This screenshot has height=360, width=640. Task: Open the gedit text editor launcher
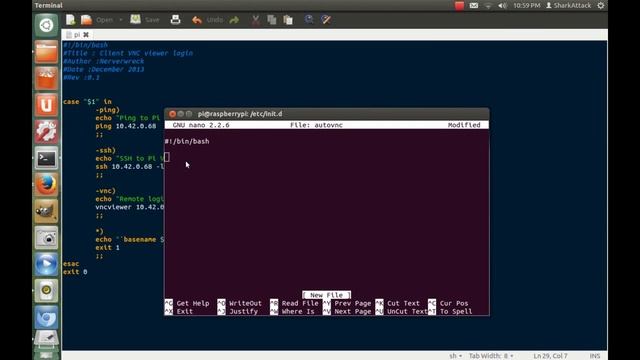tap(46, 338)
